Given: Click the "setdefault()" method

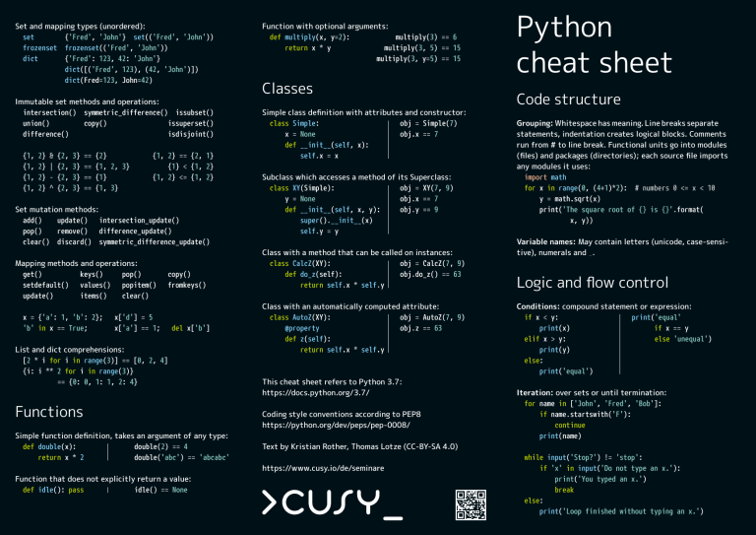Looking at the screenshot, I should point(45,285).
